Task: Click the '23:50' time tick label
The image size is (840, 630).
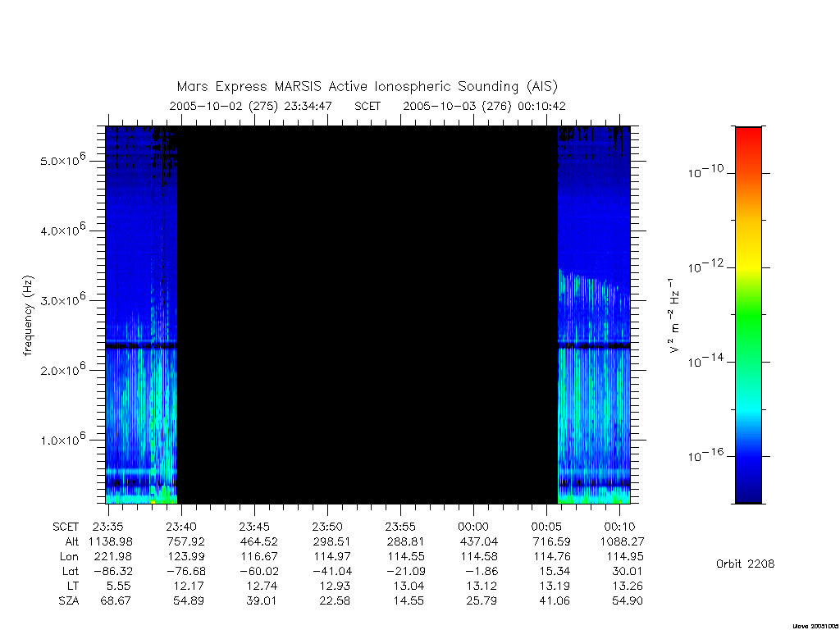Action: point(327,527)
